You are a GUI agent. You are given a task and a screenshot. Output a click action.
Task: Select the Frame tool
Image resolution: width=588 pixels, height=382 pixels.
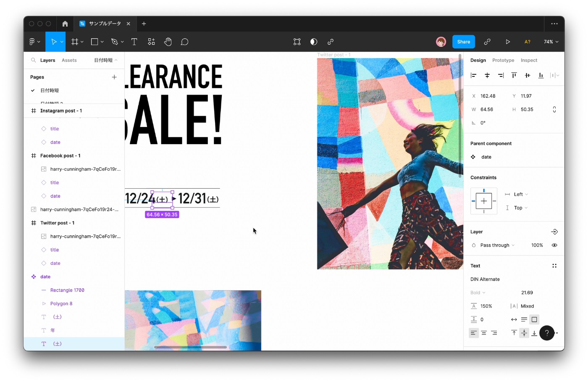(x=75, y=42)
